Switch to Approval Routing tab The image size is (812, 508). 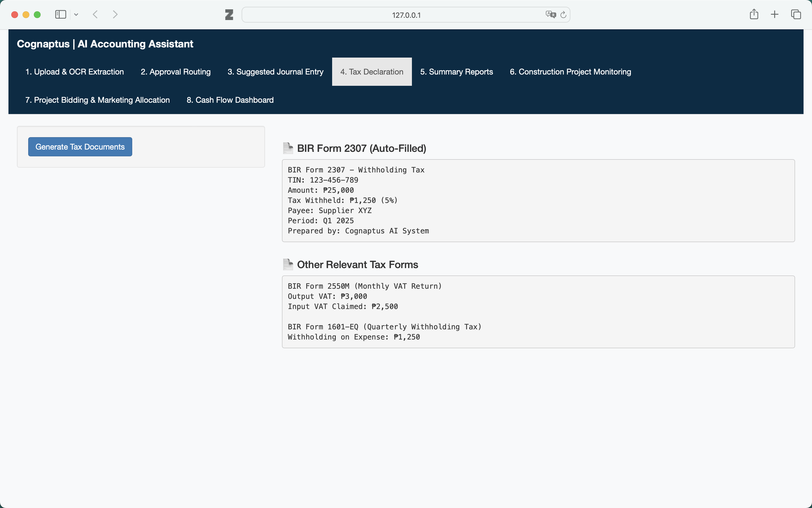tap(175, 72)
